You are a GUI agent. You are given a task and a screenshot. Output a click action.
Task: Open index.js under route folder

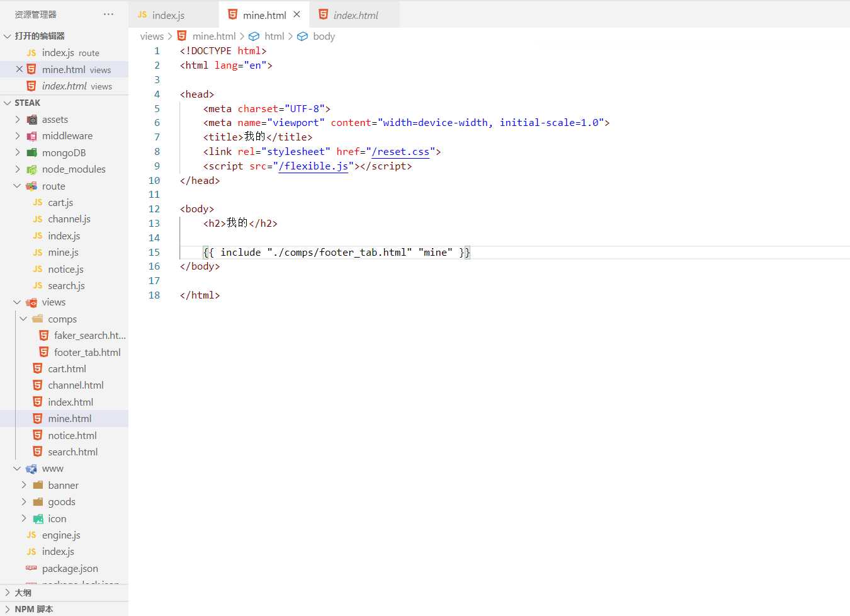[64, 236]
